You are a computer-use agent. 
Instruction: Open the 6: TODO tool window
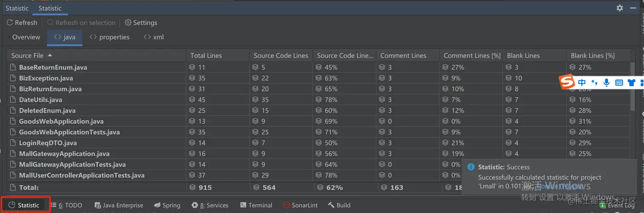pyautogui.click(x=66, y=205)
